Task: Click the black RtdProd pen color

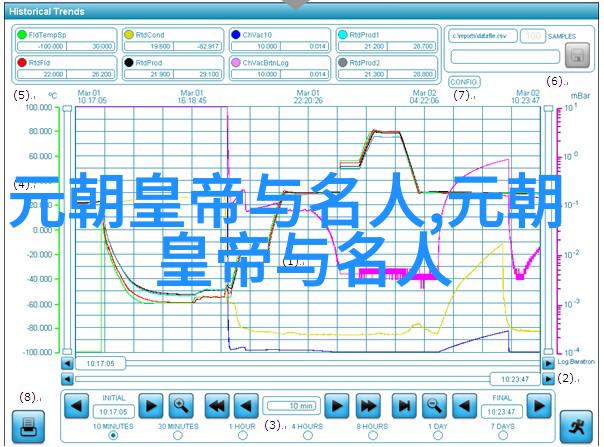Action: click(x=129, y=62)
